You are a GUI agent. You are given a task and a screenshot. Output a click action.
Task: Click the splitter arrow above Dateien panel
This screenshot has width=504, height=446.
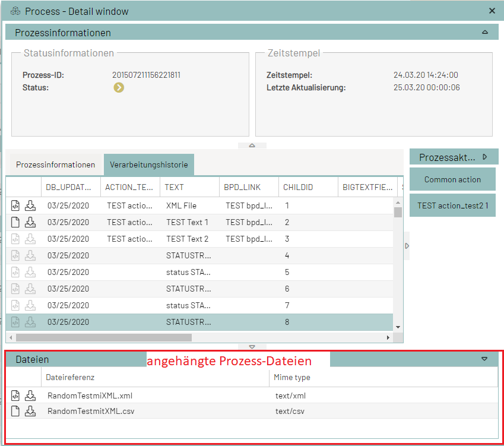(x=252, y=347)
